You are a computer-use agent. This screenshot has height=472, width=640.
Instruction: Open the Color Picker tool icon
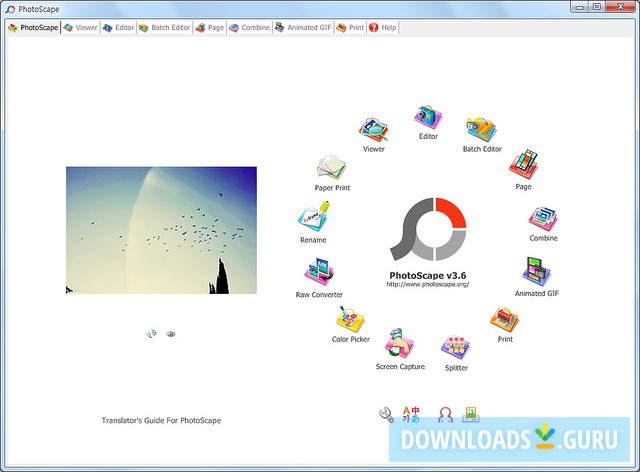coord(350,319)
